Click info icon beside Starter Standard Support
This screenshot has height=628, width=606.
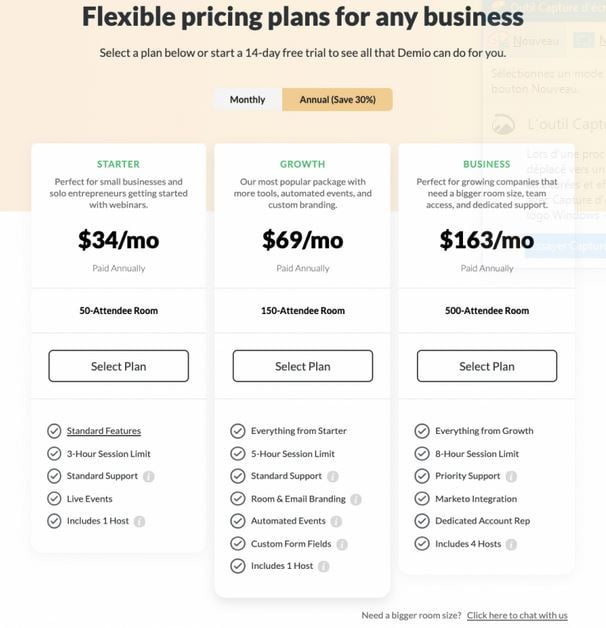click(x=149, y=476)
